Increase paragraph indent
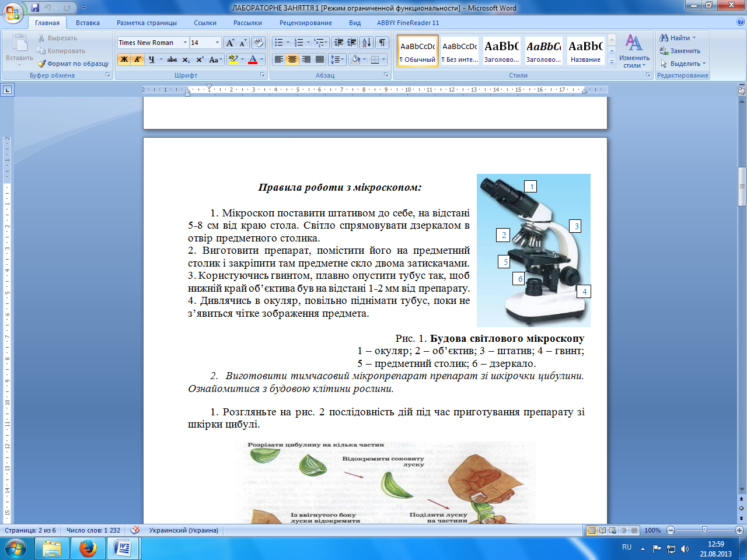The image size is (747, 560). (351, 43)
